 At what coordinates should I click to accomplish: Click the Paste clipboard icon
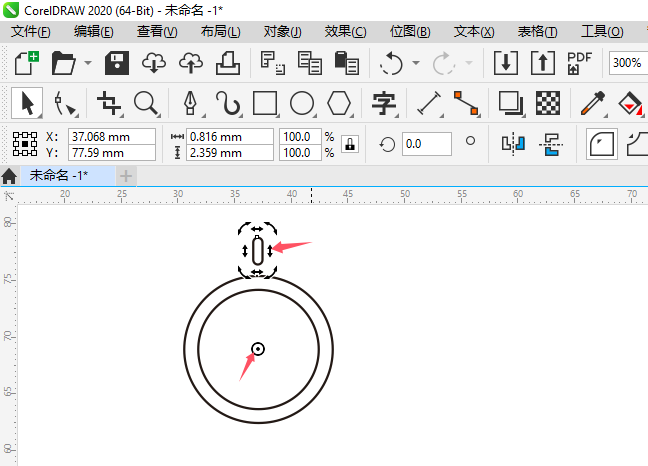346,63
